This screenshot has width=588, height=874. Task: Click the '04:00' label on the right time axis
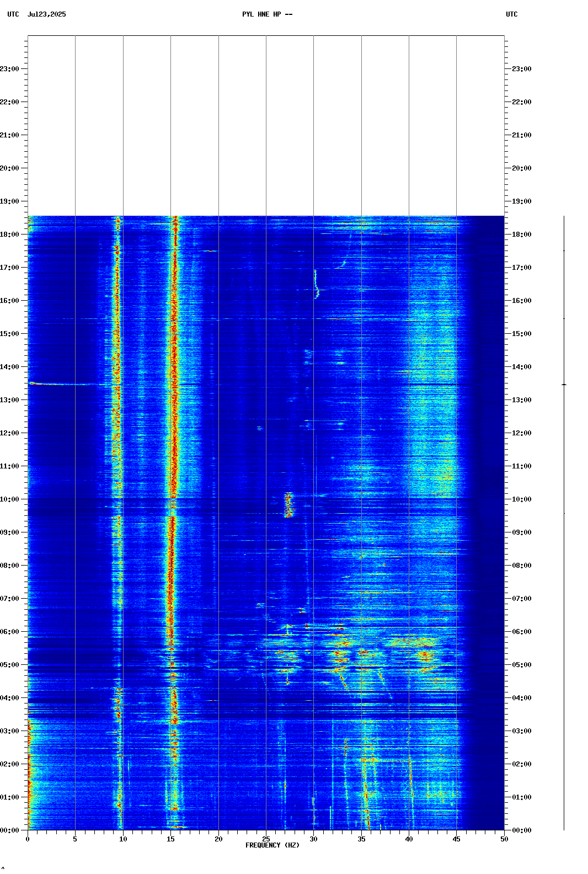coord(522,698)
